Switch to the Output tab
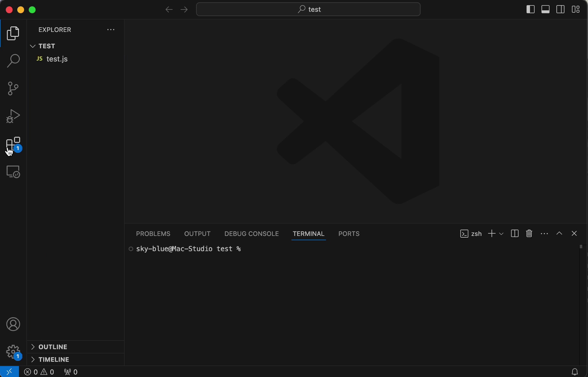This screenshot has width=588, height=377. tap(198, 234)
